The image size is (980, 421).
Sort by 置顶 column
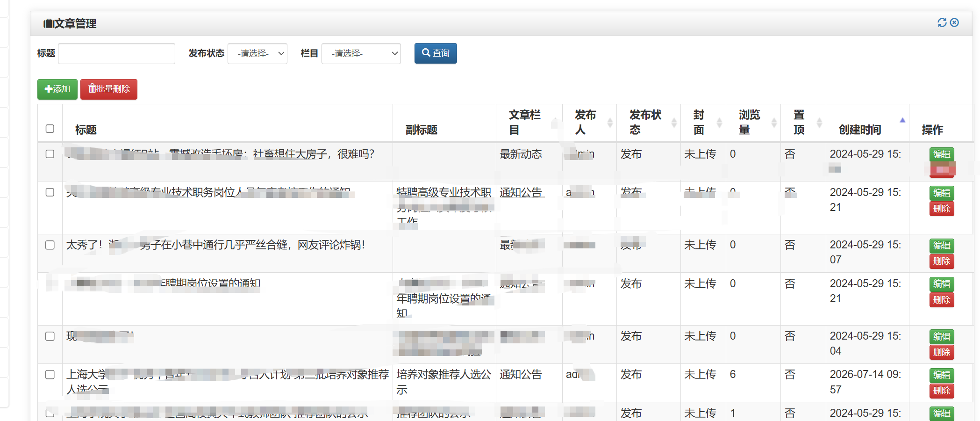[803, 123]
